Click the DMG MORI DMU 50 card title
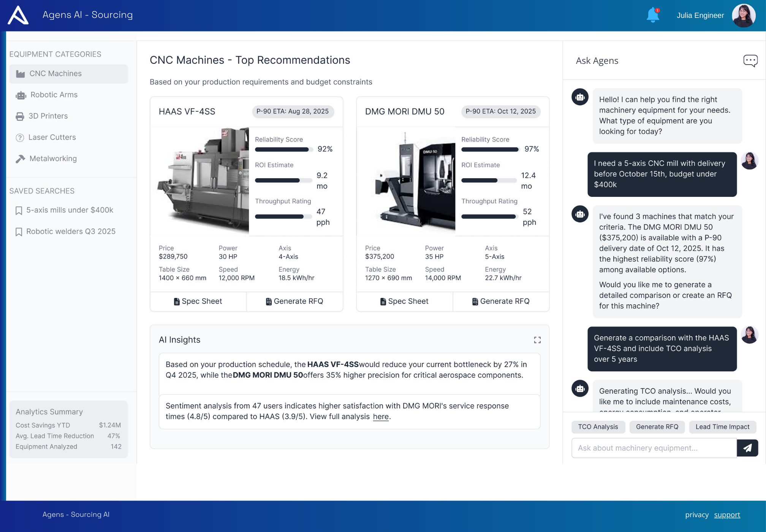766x532 pixels. [405, 111]
